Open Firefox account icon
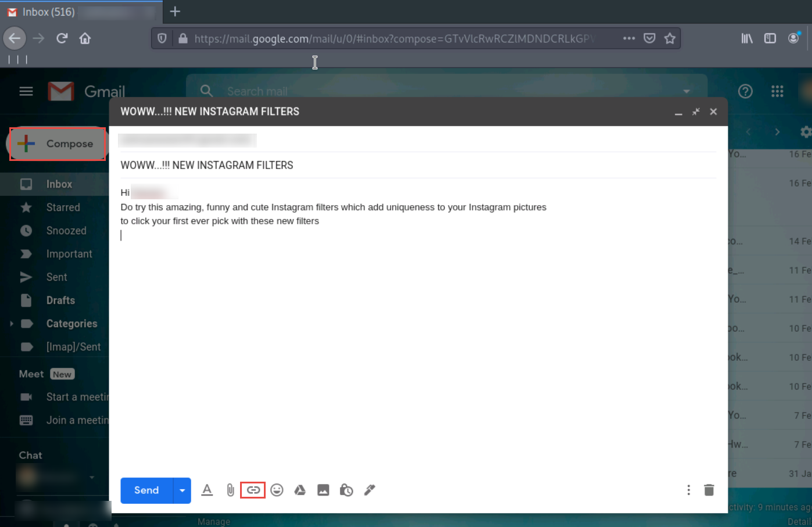Viewport: 812px width, 527px height. coord(794,38)
